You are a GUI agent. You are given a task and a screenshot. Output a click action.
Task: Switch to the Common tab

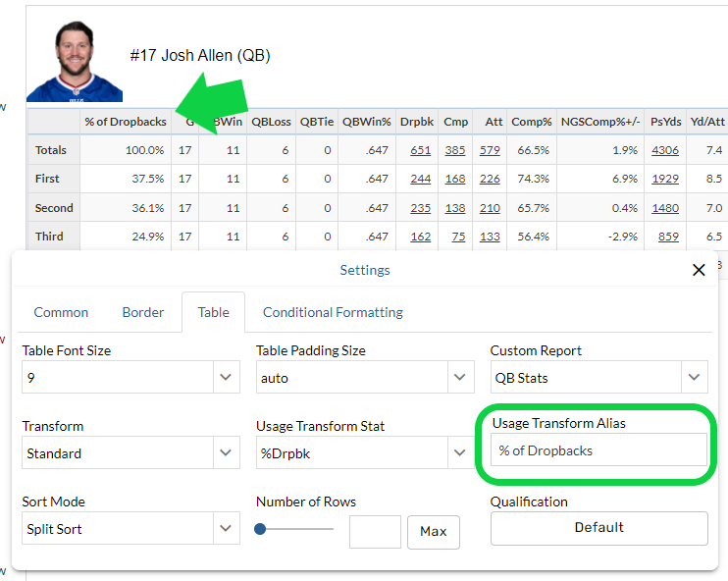point(61,312)
